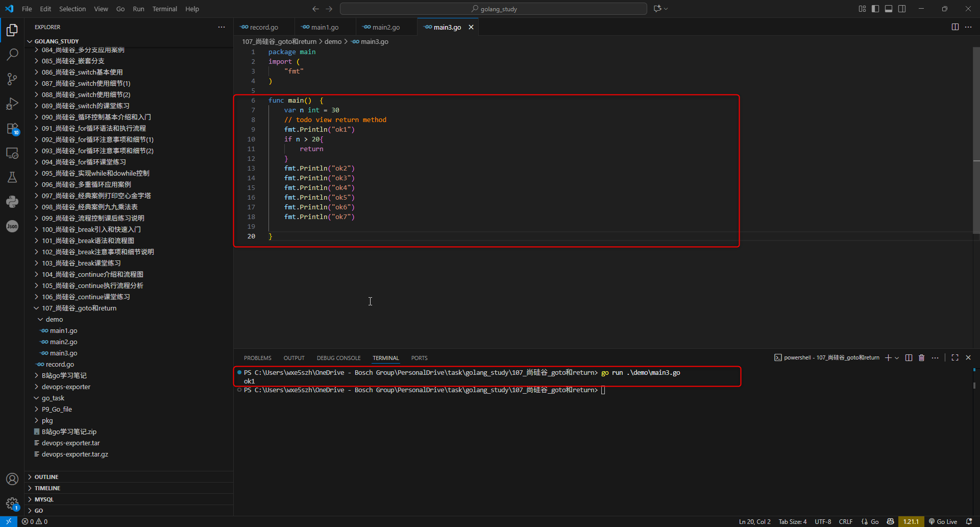Open the Run and Debug view
The width and height of the screenshot is (980, 527).
pyautogui.click(x=12, y=104)
